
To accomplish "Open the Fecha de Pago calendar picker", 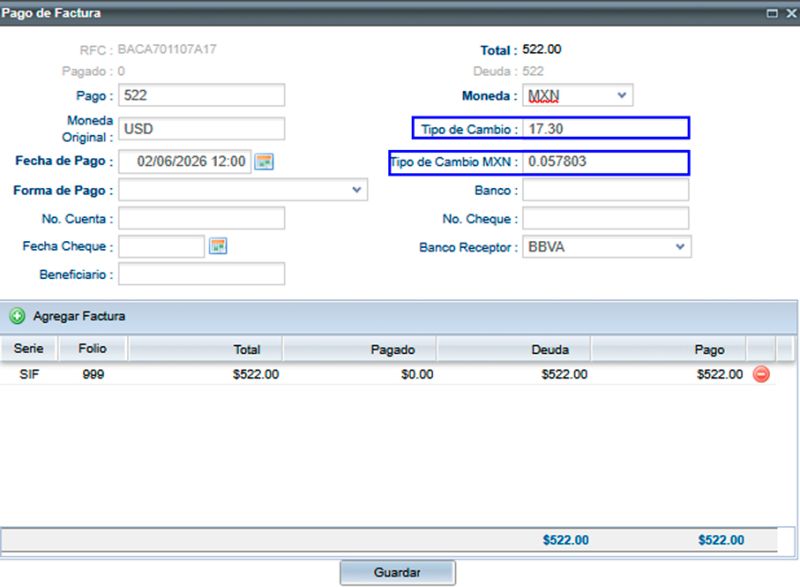I will [x=264, y=162].
